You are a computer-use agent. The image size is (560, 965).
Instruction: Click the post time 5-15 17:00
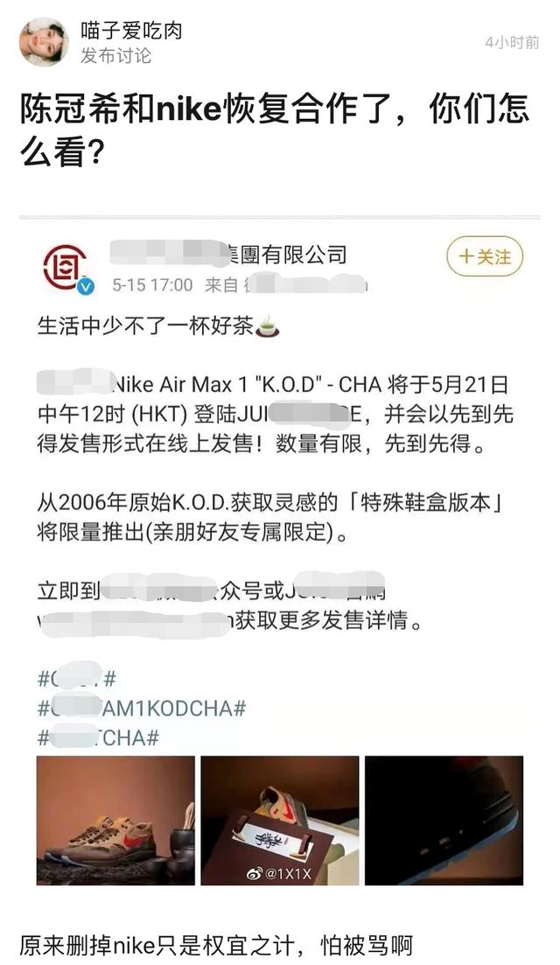[152, 285]
